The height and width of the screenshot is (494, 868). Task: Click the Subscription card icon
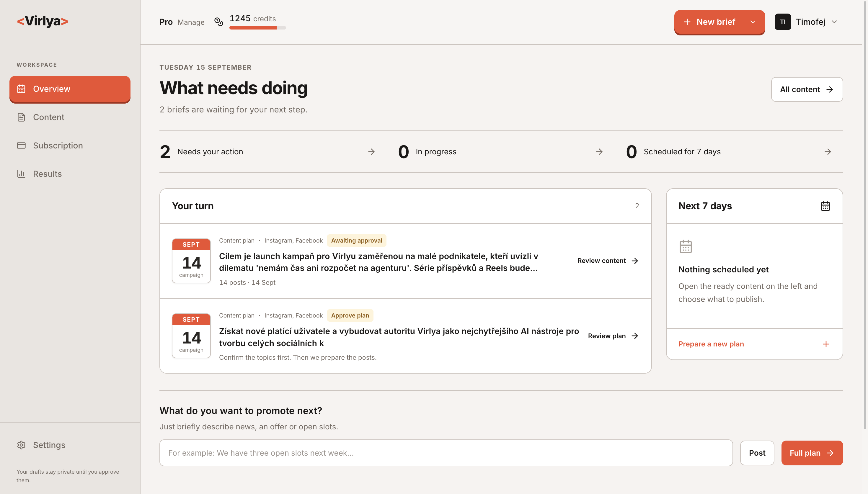point(21,145)
